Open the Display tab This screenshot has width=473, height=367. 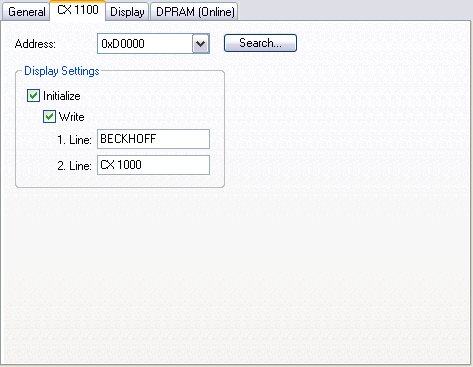click(x=127, y=12)
